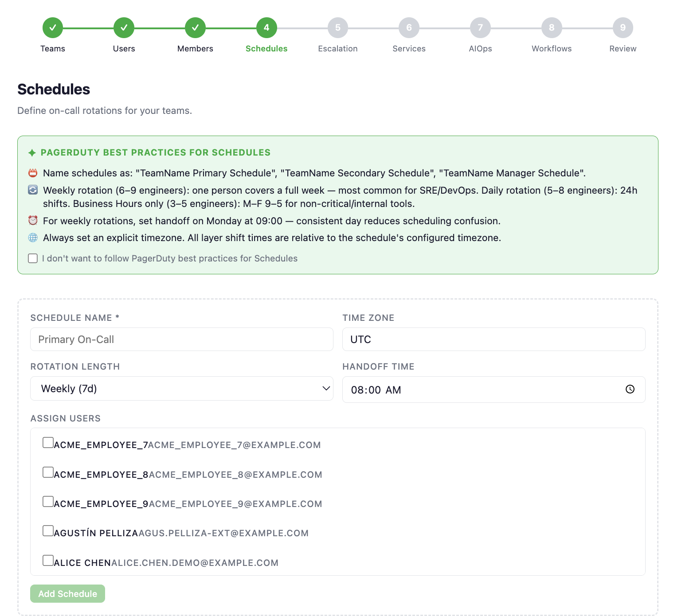Viewport: 674px width, 616px height.
Task: Focus the Schedule Name input field
Action: pyautogui.click(x=182, y=339)
